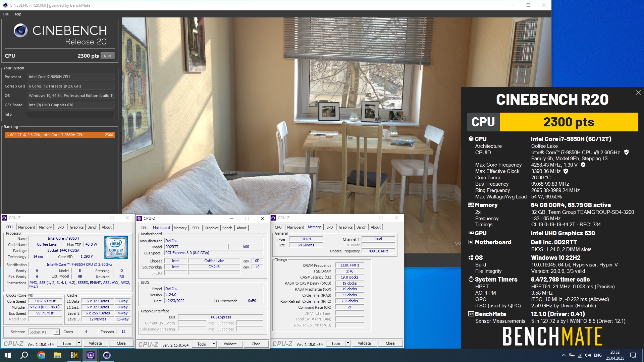Expand Tools dropdown arrow in left CPU-Z

(x=79, y=343)
